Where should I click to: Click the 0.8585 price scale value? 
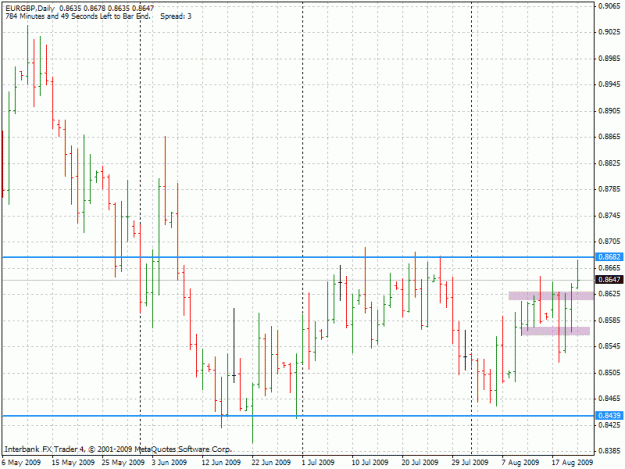click(610, 320)
